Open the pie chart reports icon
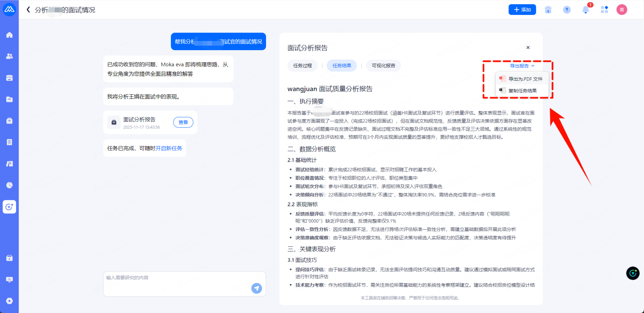 click(10, 185)
